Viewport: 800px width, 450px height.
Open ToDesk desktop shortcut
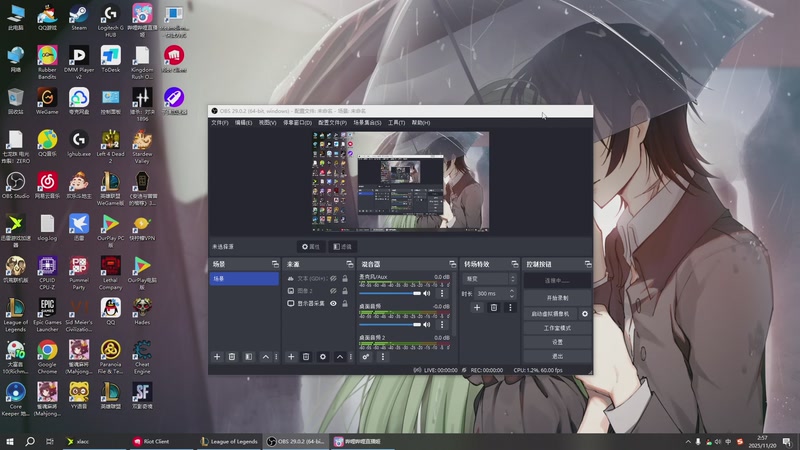110,59
